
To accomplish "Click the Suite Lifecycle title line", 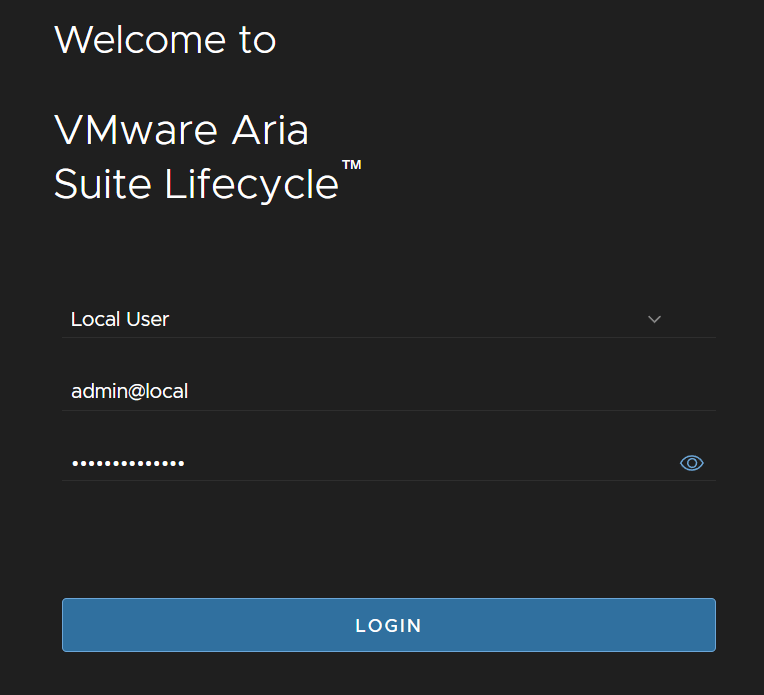I will click(x=196, y=185).
